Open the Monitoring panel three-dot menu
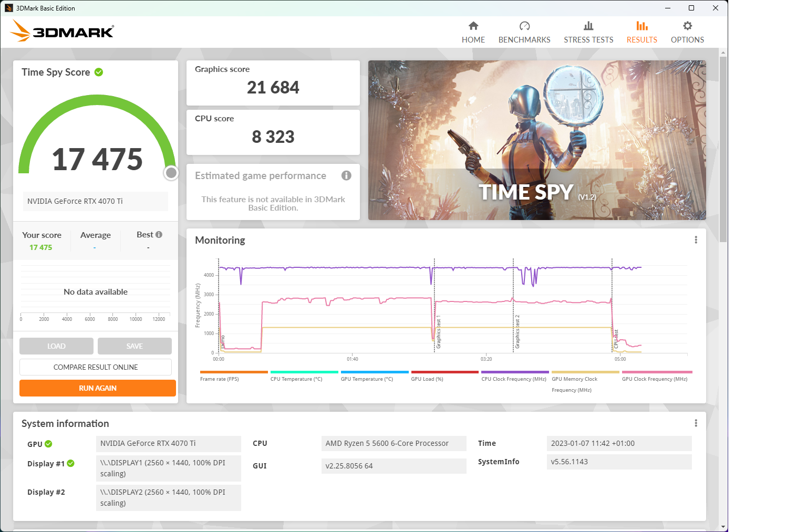This screenshot has height=532, width=807. 696,240
